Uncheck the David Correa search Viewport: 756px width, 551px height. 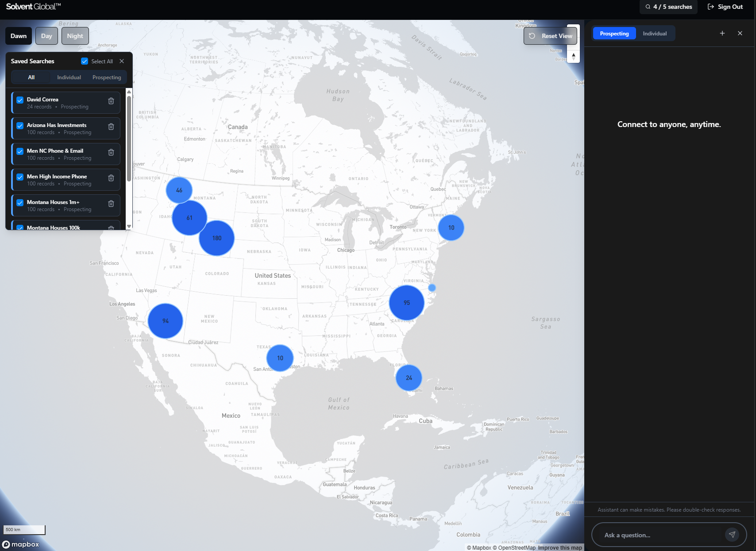(20, 100)
